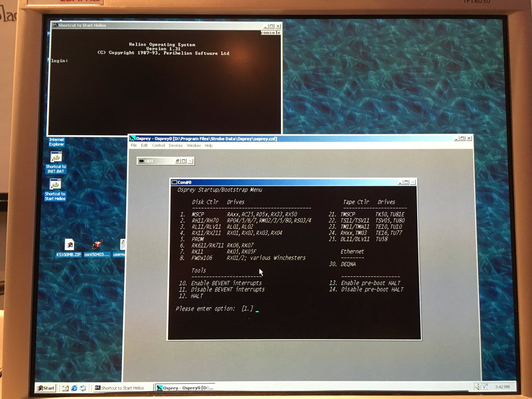Minimize the Con#0 console window
Viewport: 532px width, 399px height.
[x=400, y=182]
